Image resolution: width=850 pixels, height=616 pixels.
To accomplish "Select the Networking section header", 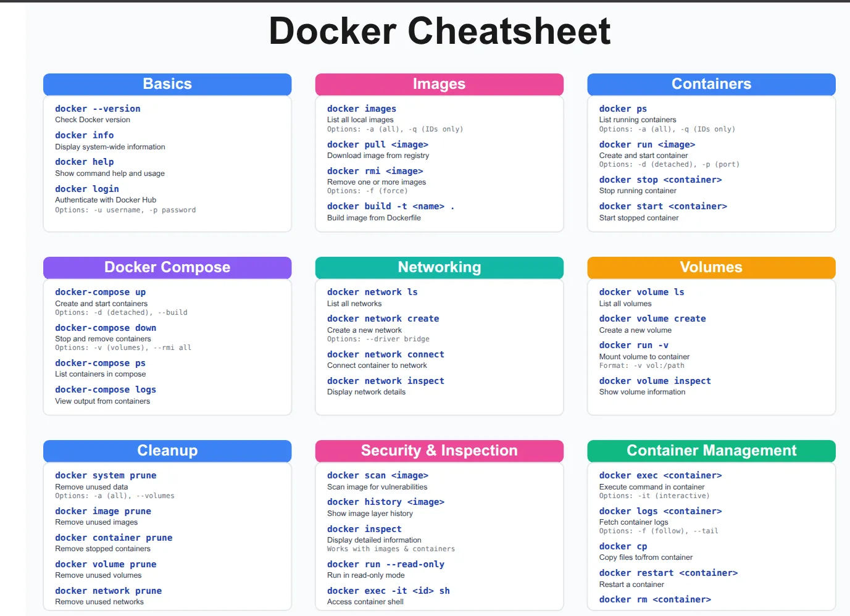I will coord(440,267).
